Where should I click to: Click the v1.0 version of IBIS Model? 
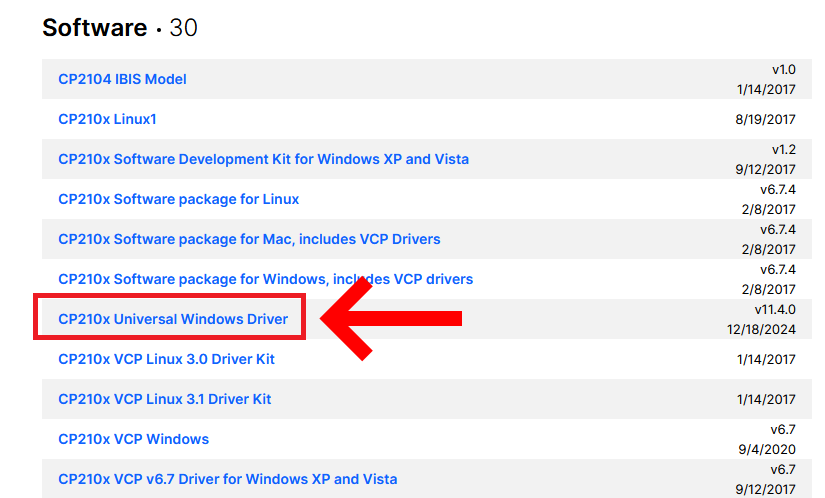pyautogui.click(x=783, y=69)
